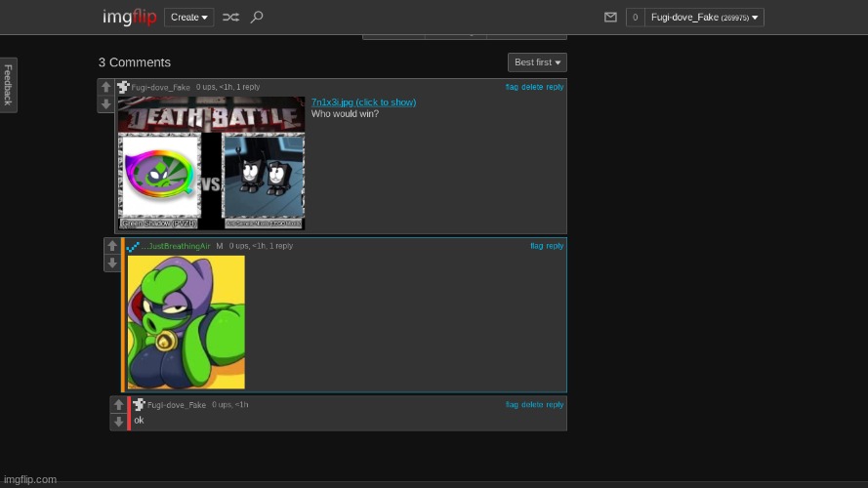Viewport: 868px width, 488px height.
Task: Reply to the first Death Battle comment
Action: pyautogui.click(x=555, y=87)
